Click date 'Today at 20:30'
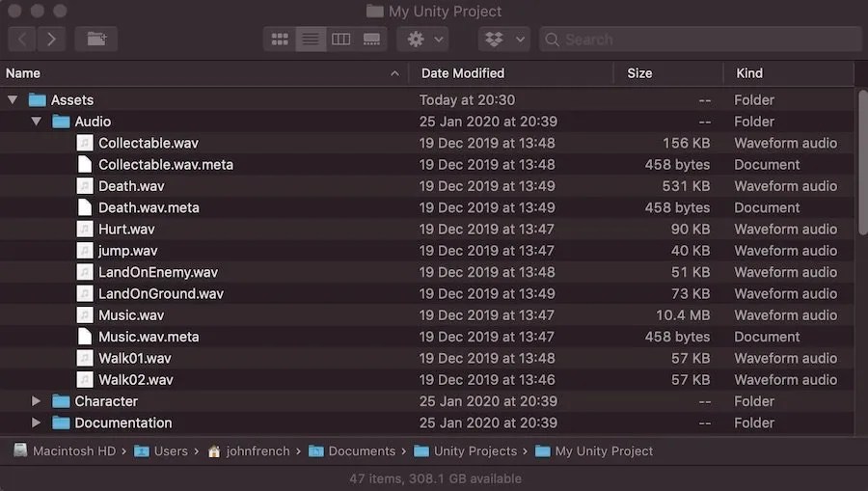The image size is (868, 491). (x=467, y=99)
